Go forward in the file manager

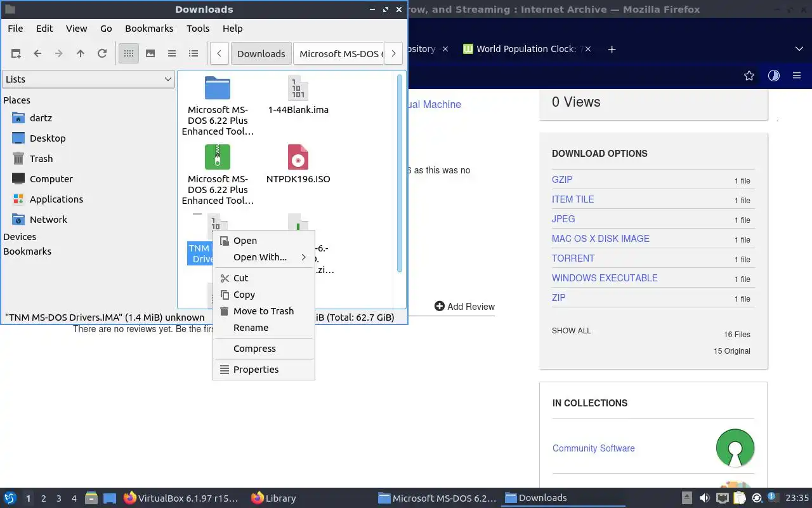[59, 54]
